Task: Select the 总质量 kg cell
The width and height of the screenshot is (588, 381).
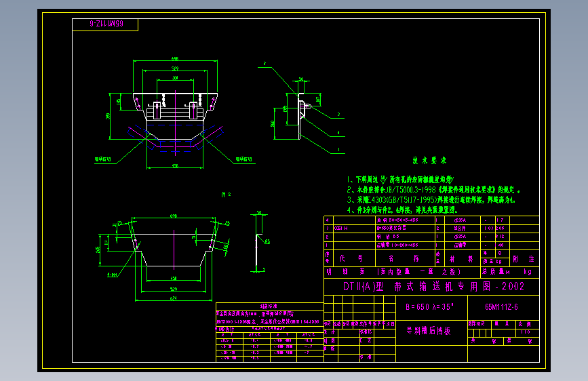Action: click(510, 272)
